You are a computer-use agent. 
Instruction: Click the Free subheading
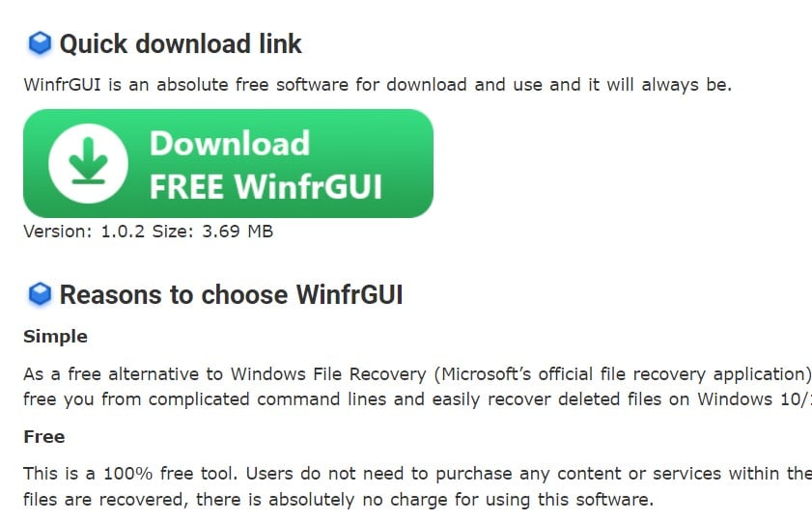coord(44,437)
